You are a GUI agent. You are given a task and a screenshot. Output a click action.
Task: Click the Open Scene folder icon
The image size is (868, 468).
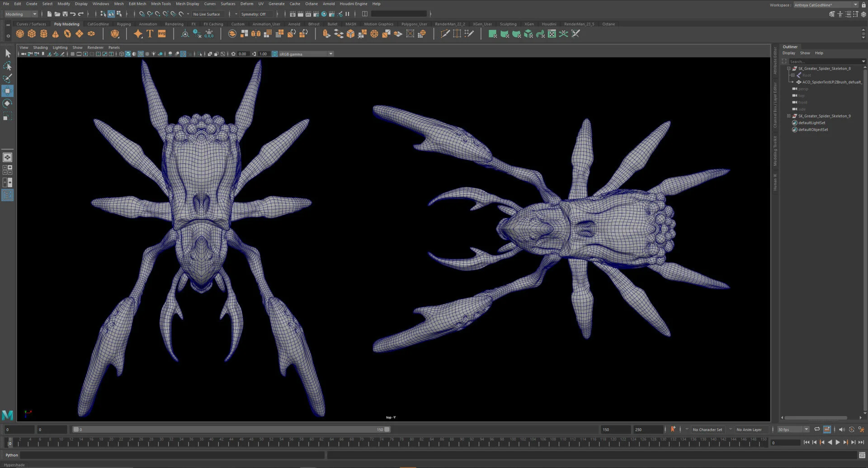click(57, 14)
